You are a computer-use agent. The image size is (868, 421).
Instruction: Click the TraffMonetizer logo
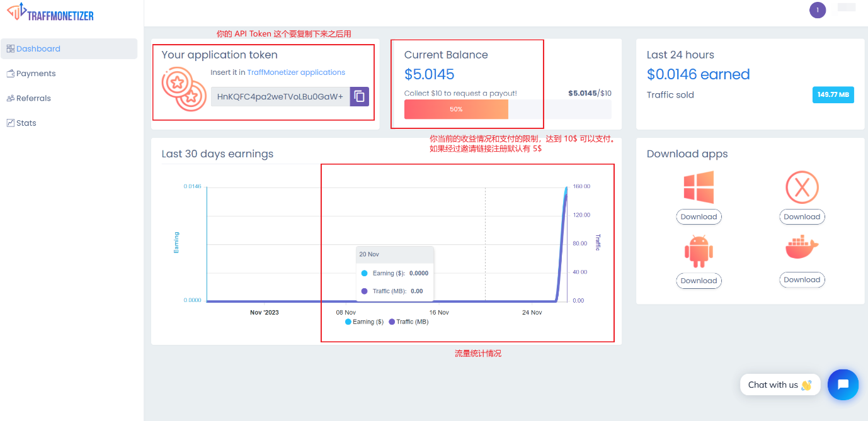pos(50,13)
